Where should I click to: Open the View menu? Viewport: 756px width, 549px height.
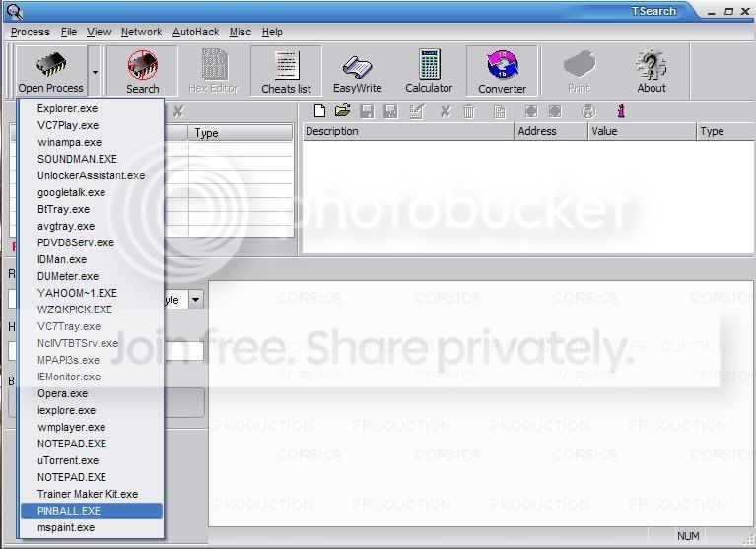[100, 32]
